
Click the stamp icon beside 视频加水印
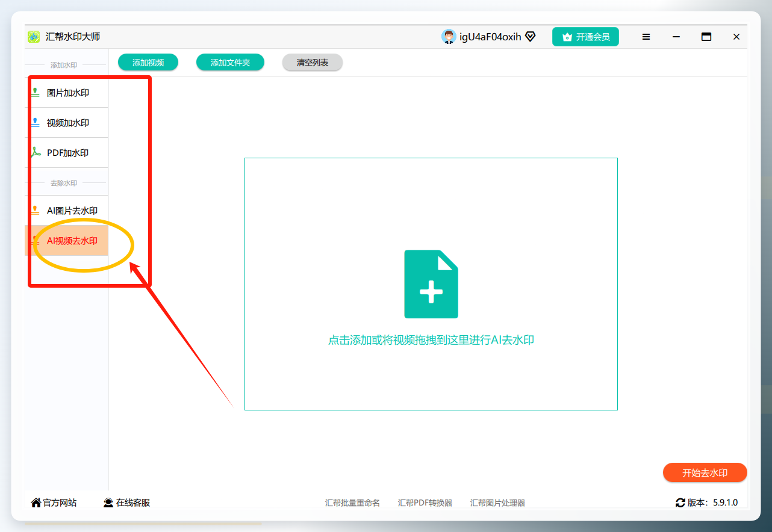click(x=36, y=123)
